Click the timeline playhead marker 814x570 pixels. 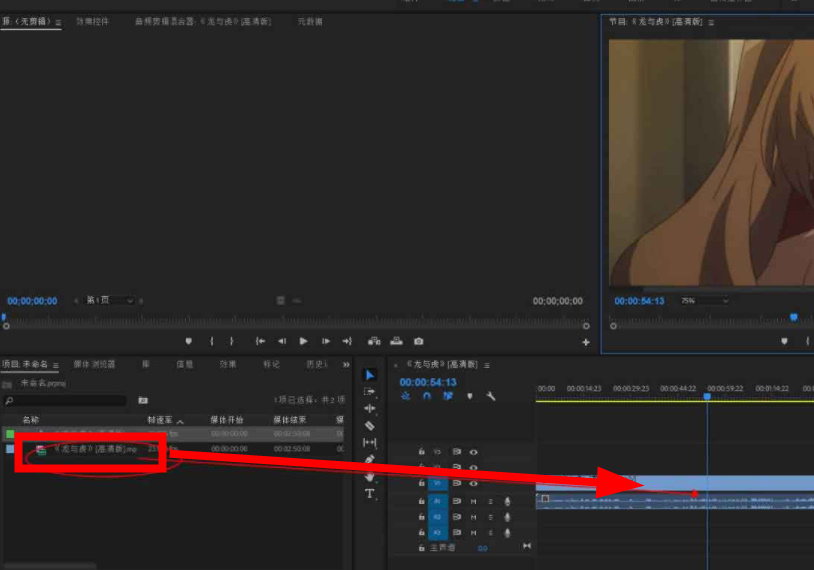[707, 397]
